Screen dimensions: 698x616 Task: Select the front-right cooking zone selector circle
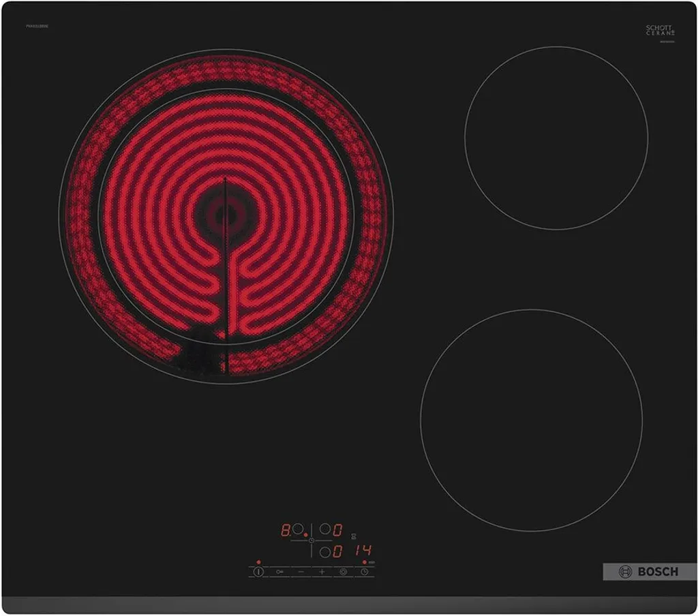[325, 553]
